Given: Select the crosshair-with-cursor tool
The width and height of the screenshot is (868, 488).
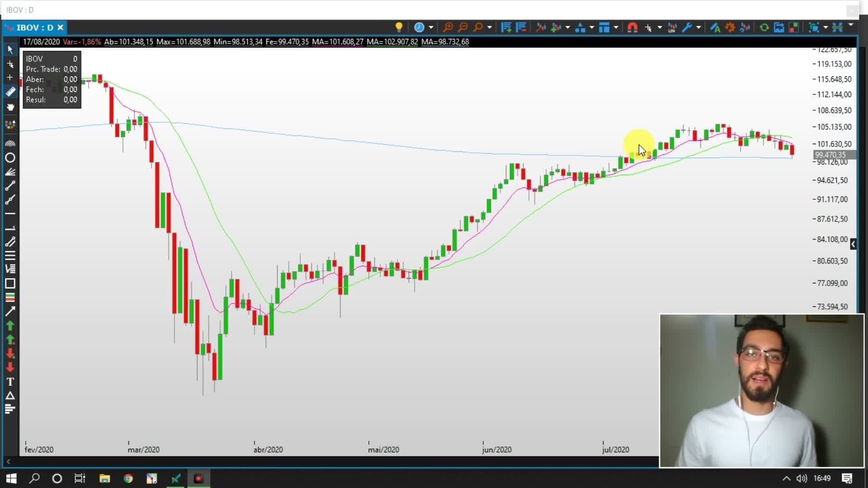Looking at the screenshot, I should click(10, 64).
